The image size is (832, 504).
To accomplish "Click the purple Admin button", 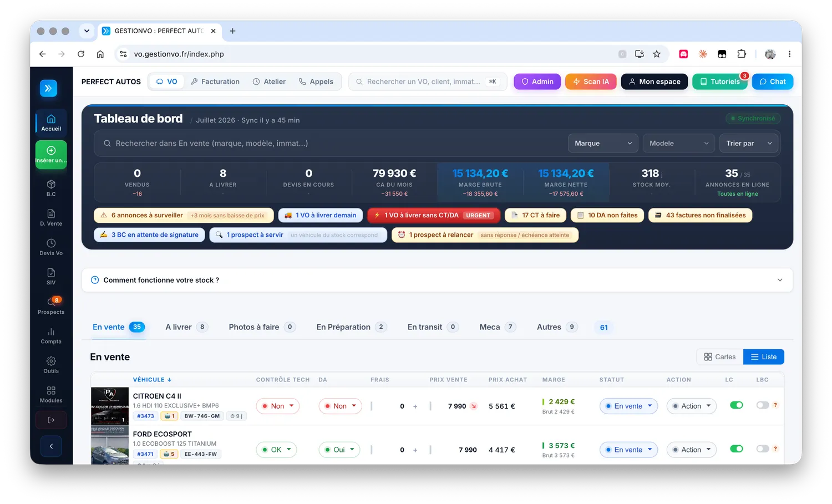I will 537,82.
